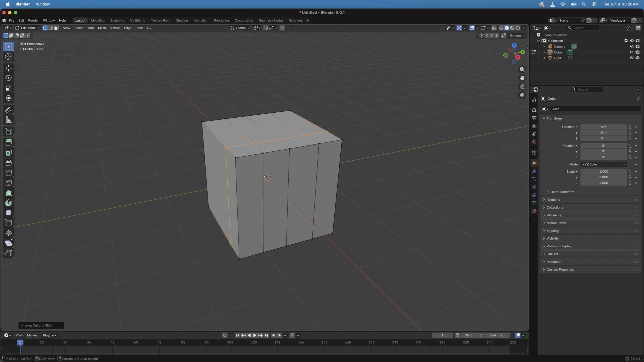Select the Loop Cut tool
Viewport: 644px width, 362px height.
9,173
